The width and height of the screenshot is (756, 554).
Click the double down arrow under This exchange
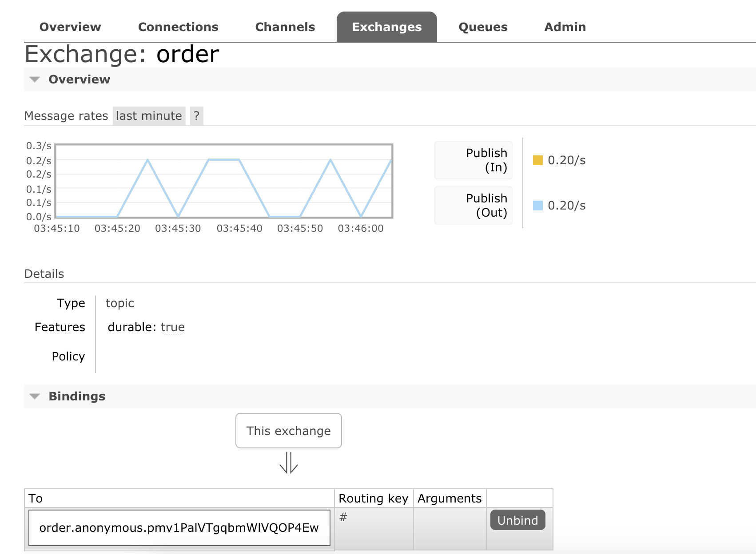(288, 463)
